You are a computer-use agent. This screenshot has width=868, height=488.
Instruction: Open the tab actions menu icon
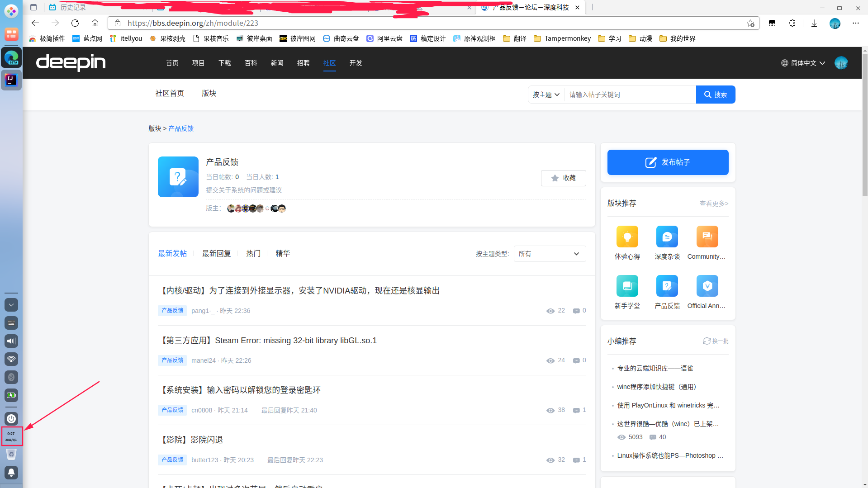pyautogui.click(x=33, y=7)
